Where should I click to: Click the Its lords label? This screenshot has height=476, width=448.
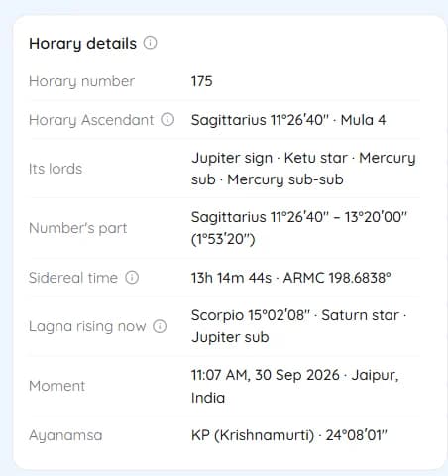coord(56,169)
